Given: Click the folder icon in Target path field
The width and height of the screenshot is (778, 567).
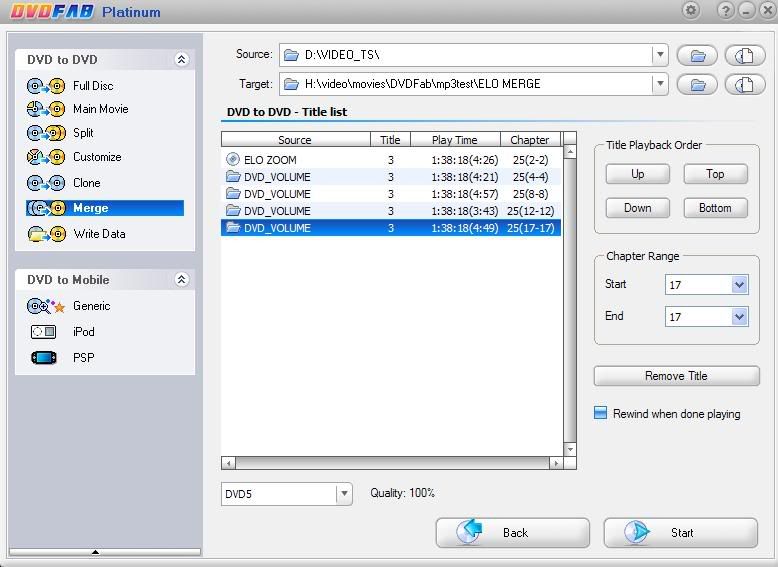Looking at the screenshot, I should point(291,84).
